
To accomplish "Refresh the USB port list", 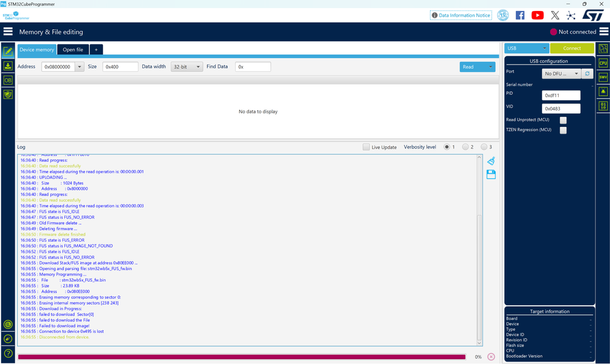I will [x=587, y=73].
